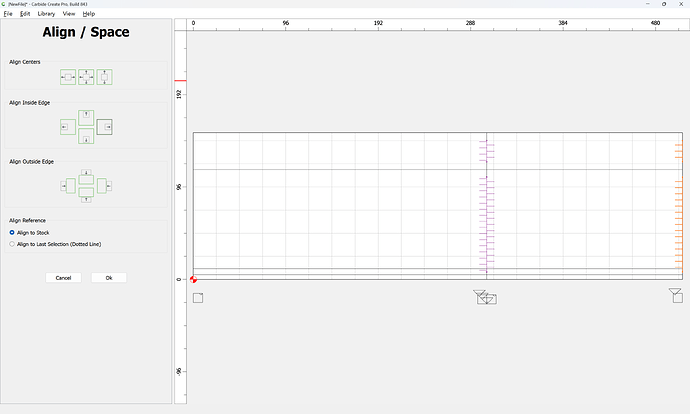Select the Align to Stock option

[x=29, y=232]
